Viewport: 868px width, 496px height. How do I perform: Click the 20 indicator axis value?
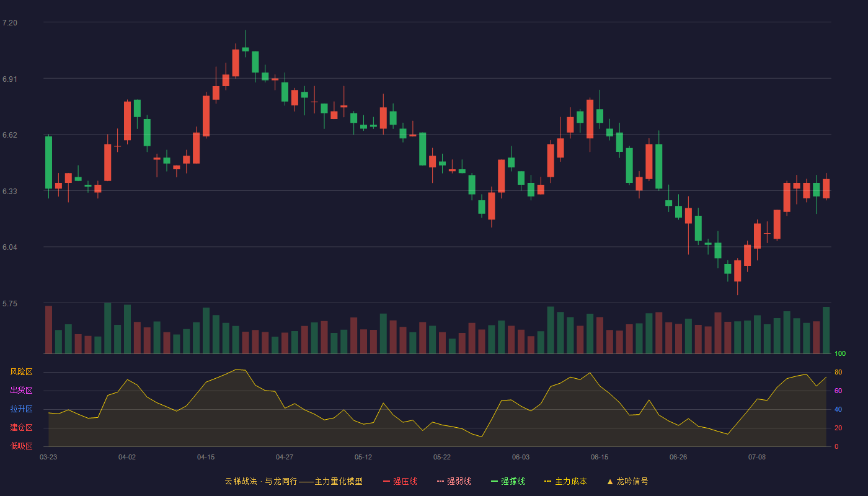tap(838, 428)
